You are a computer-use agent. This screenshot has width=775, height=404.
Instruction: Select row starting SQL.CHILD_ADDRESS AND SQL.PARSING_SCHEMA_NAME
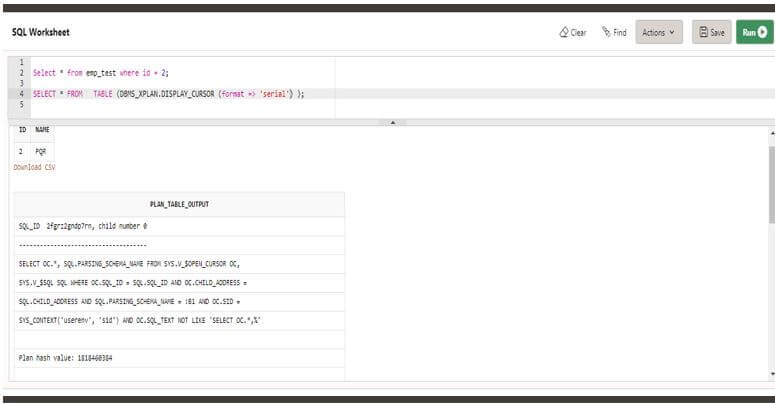coord(179,301)
